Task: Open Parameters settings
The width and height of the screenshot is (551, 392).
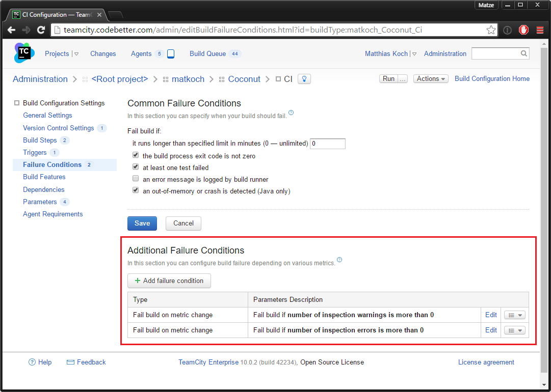Action: pos(40,202)
